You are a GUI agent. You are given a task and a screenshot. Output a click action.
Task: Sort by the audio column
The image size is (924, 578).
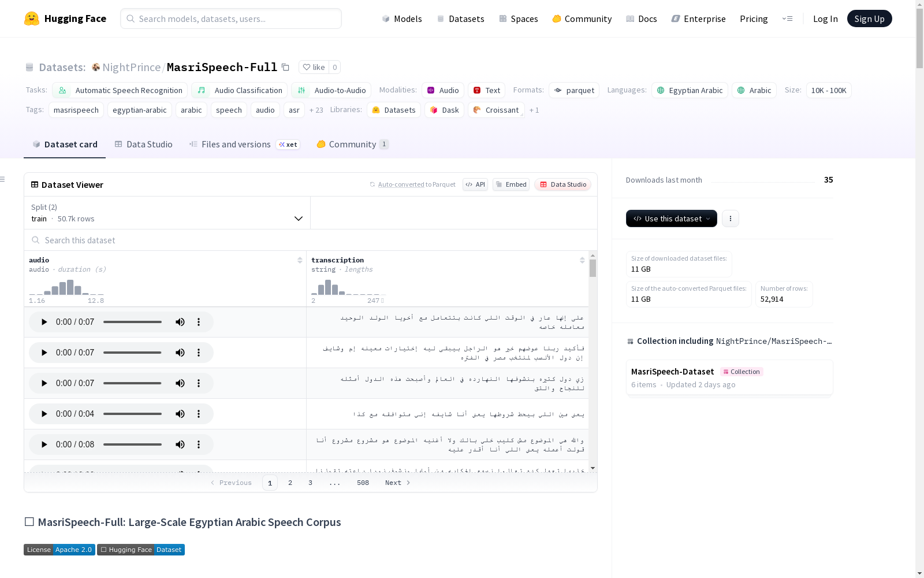pyautogui.click(x=300, y=260)
